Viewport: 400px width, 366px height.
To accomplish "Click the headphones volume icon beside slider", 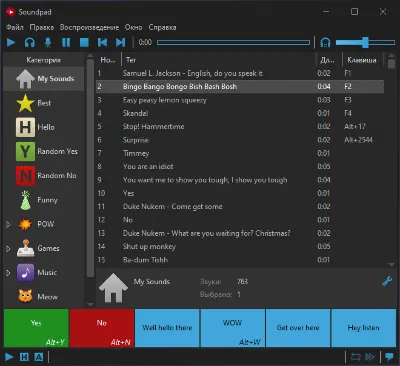I will point(325,42).
